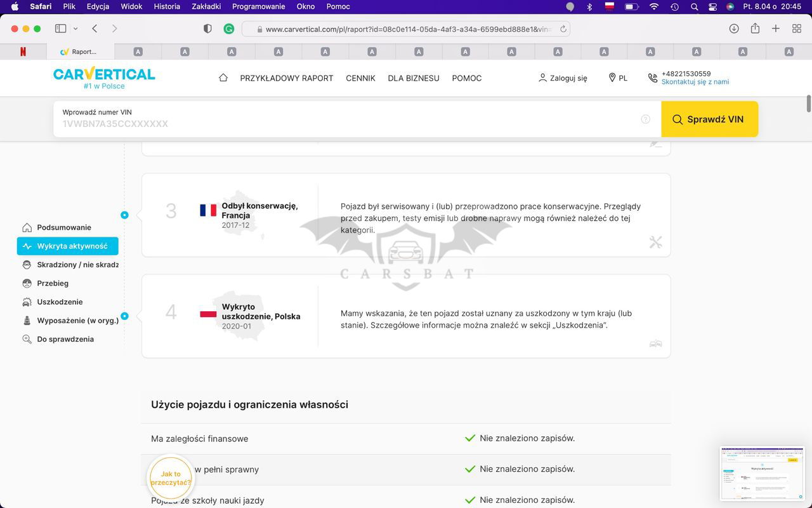Open Safari downloads icon
The image size is (812, 508).
pos(734,29)
